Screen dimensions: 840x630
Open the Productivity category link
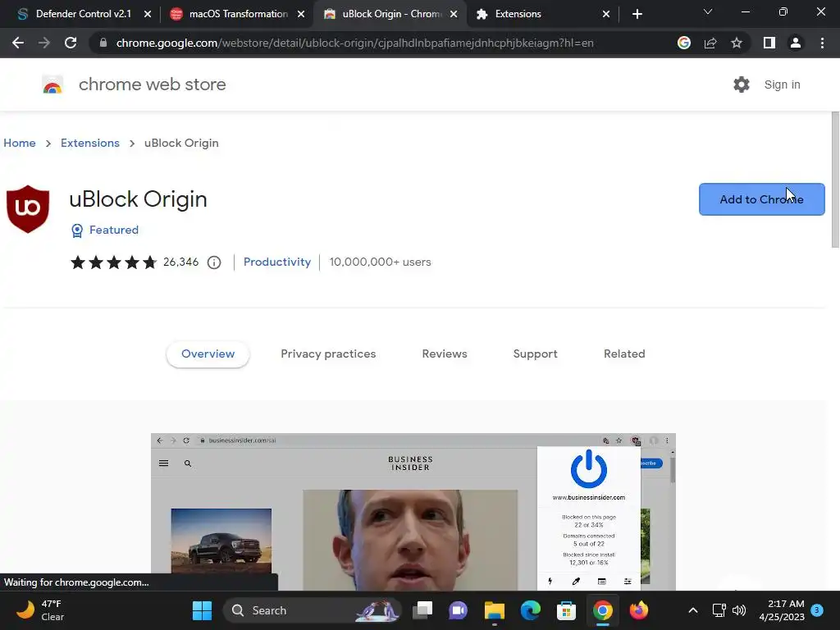point(277,262)
